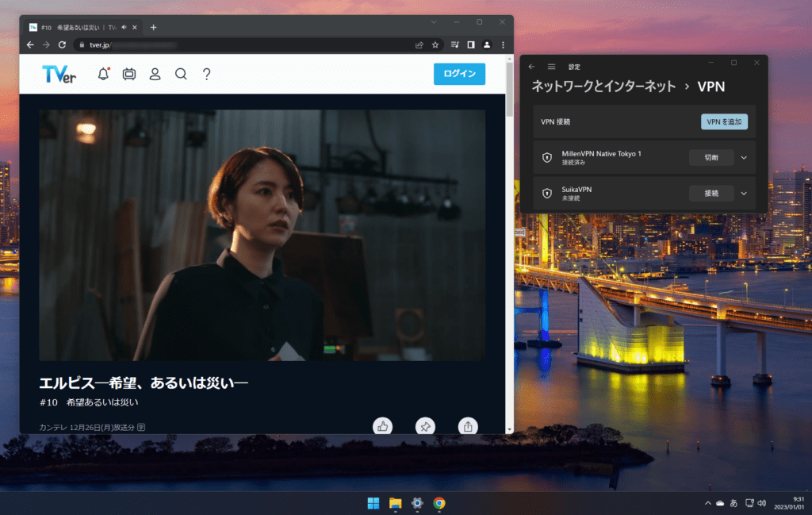This screenshot has height=515, width=812.
Task: Click the TVer page vertical scrollbar
Action: point(510,90)
